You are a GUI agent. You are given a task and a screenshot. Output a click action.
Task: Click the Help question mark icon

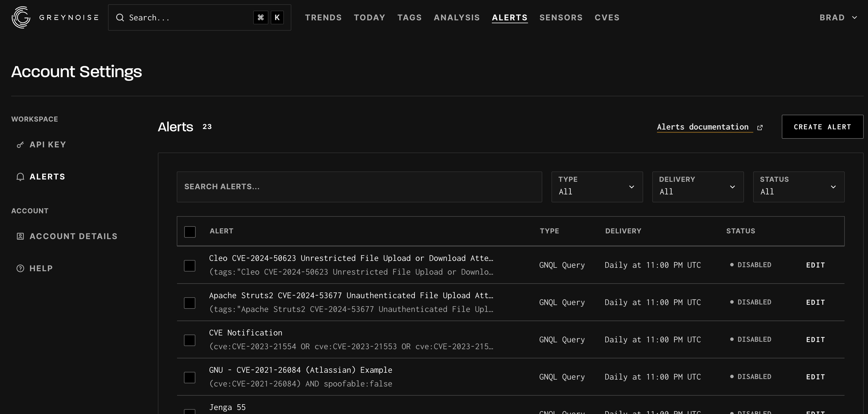coord(20,268)
